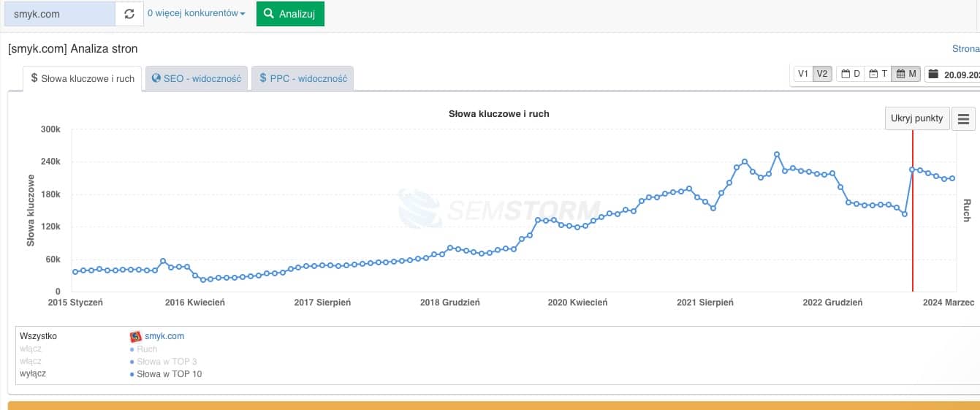
Task: Click the 'Ukryj punkty' button
Action: [x=917, y=118]
